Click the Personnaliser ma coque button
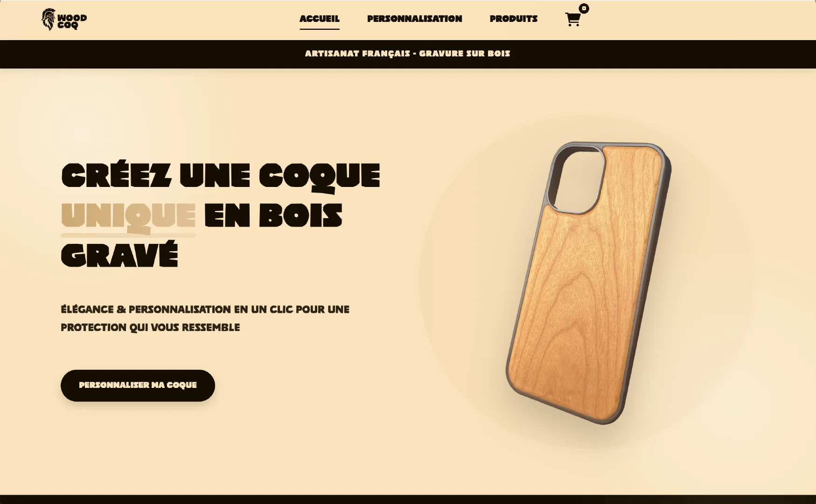The height and width of the screenshot is (504, 816). coord(138,386)
